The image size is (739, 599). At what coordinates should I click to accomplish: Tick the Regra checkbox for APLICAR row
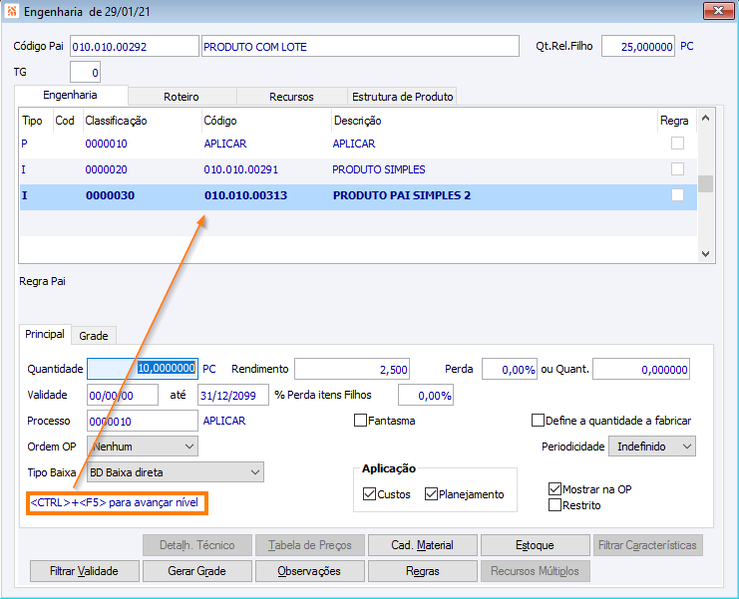pyautogui.click(x=677, y=143)
